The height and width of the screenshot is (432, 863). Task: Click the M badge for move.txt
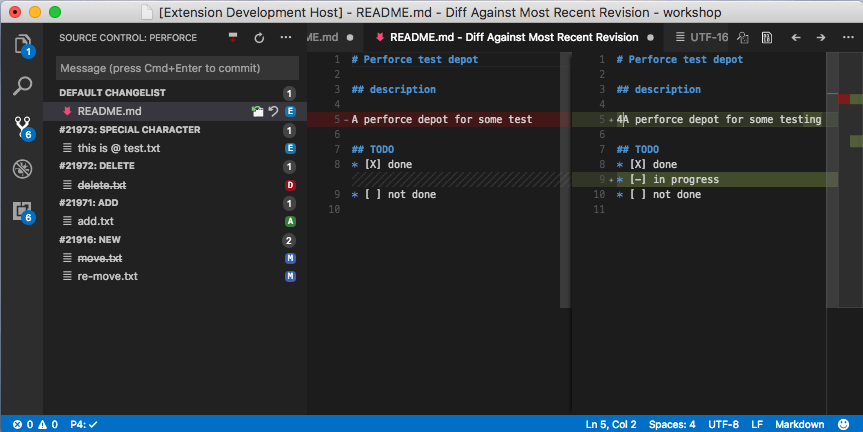(x=290, y=258)
